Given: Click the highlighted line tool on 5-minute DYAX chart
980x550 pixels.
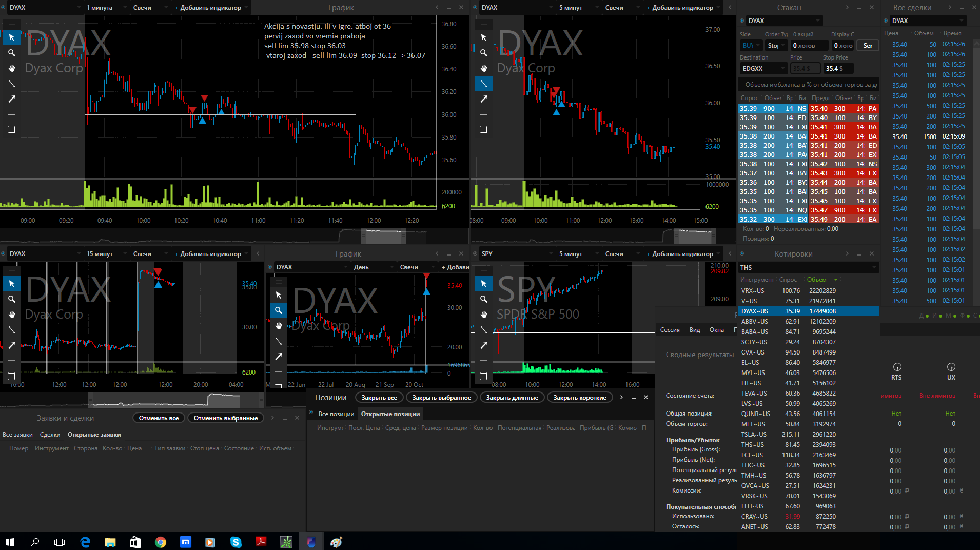Looking at the screenshot, I should (484, 84).
